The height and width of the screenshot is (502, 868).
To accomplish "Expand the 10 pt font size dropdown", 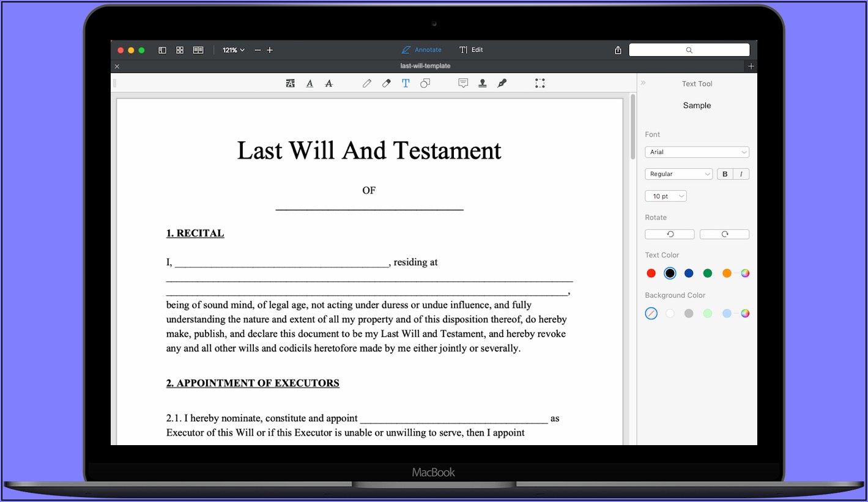I will pos(666,196).
